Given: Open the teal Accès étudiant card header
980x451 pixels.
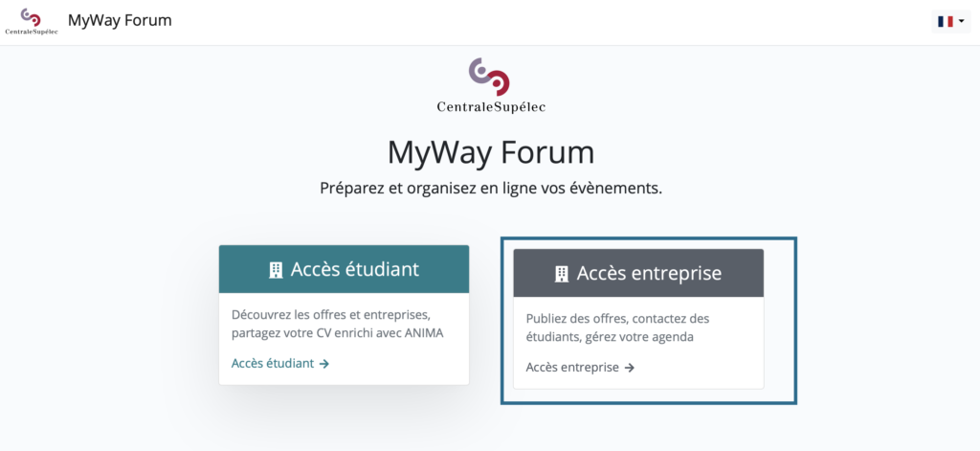Looking at the screenshot, I should tap(344, 269).
